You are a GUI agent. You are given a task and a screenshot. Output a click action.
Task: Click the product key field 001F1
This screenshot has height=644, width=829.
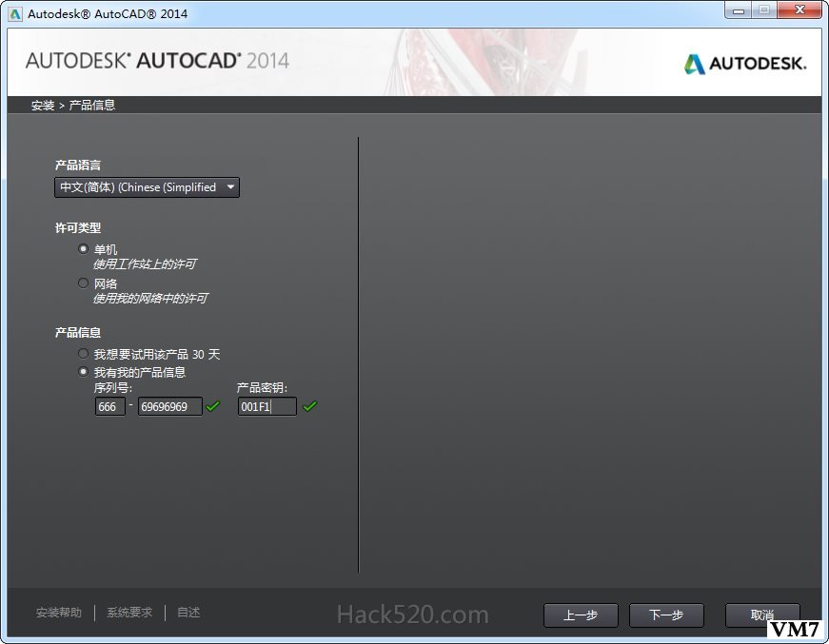click(x=267, y=406)
